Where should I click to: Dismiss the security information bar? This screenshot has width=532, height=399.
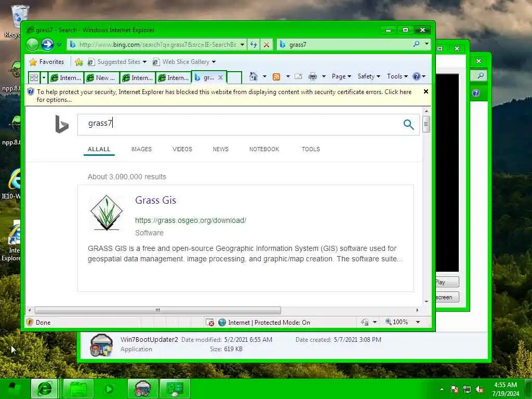pos(426,91)
